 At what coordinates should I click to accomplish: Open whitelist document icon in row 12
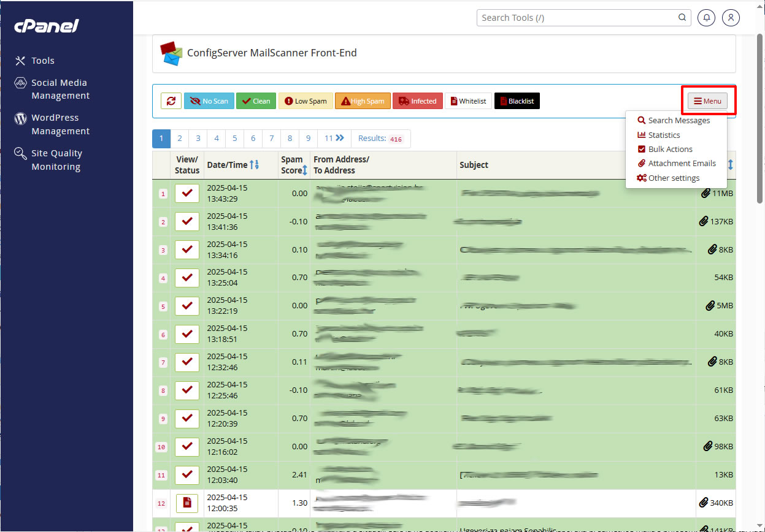187,503
